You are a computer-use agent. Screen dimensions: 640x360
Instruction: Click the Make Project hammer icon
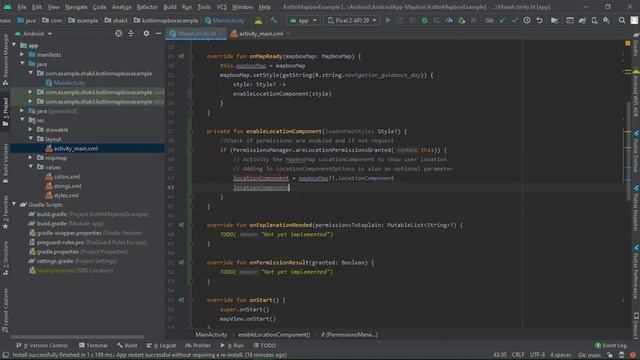(x=273, y=20)
